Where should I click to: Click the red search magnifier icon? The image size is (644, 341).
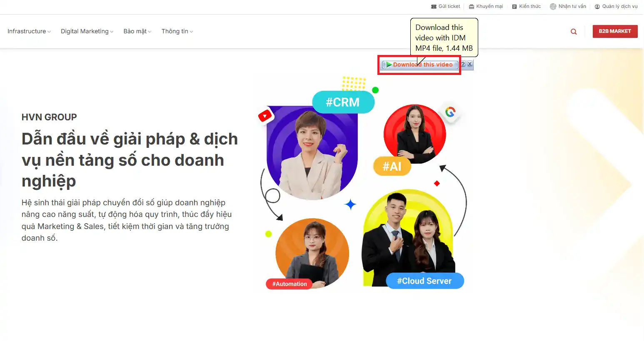574,32
